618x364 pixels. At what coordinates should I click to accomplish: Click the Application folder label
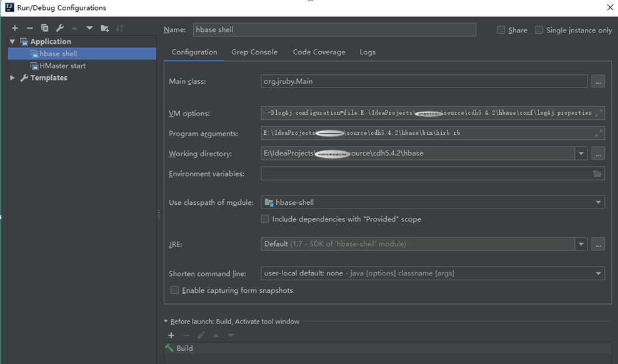click(x=51, y=41)
